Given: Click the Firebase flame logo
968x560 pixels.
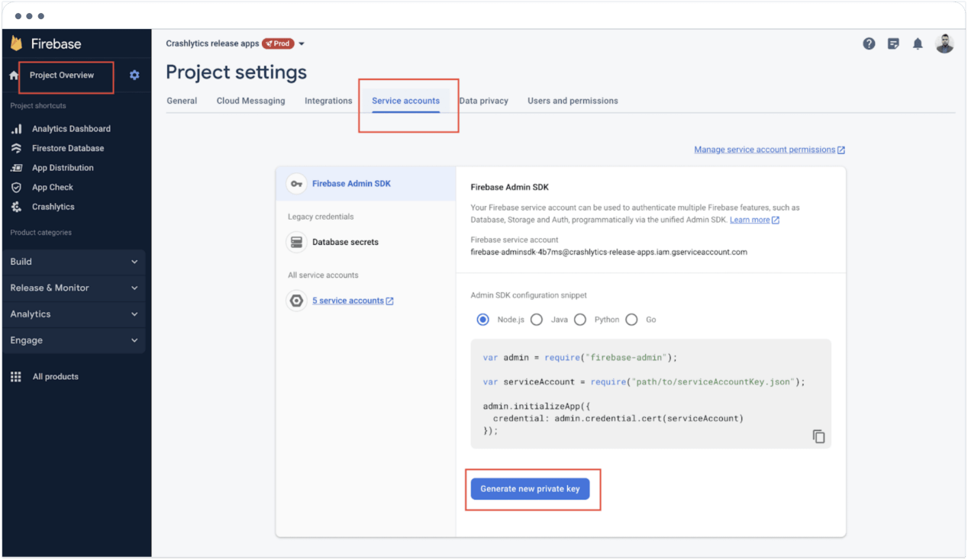Looking at the screenshot, I should point(16,43).
